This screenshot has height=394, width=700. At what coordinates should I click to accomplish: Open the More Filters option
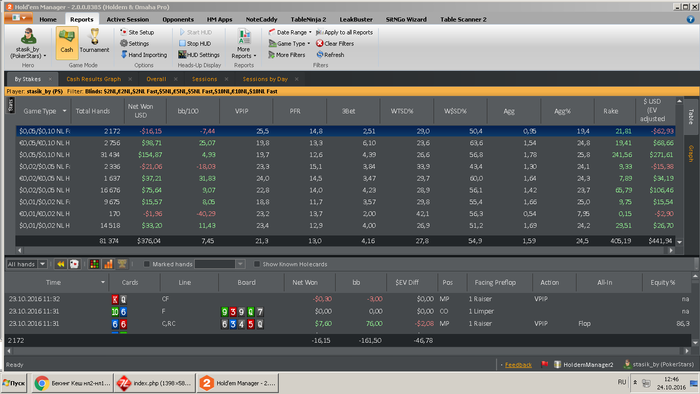pos(287,54)
